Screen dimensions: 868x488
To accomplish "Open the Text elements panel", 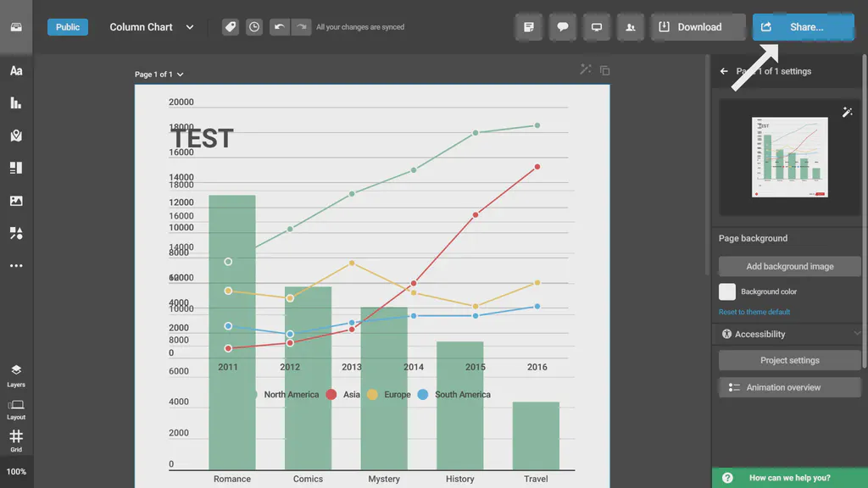I will point(15,71).
